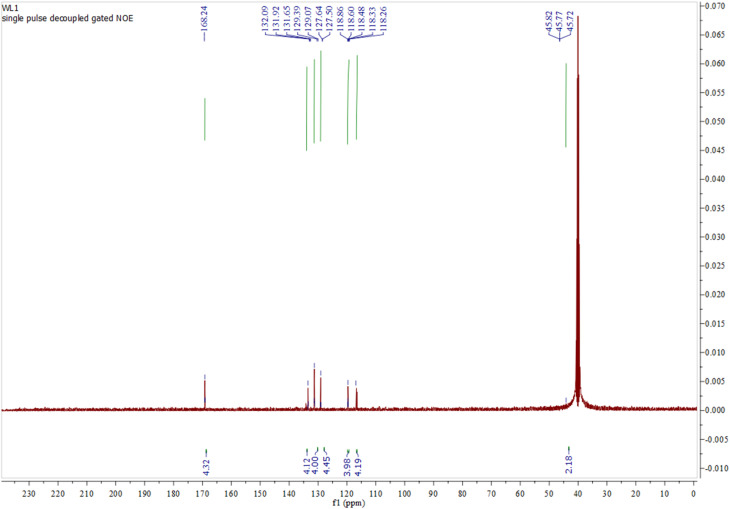Select the 45.72 peak label
The height and width of the screenshot is (509, 730).
[x=570, y=20]
